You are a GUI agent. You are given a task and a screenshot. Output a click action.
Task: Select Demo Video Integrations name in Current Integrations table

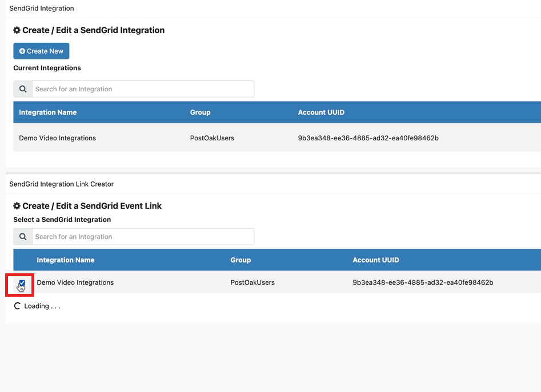pyautogui.click(x=57, y=138)
